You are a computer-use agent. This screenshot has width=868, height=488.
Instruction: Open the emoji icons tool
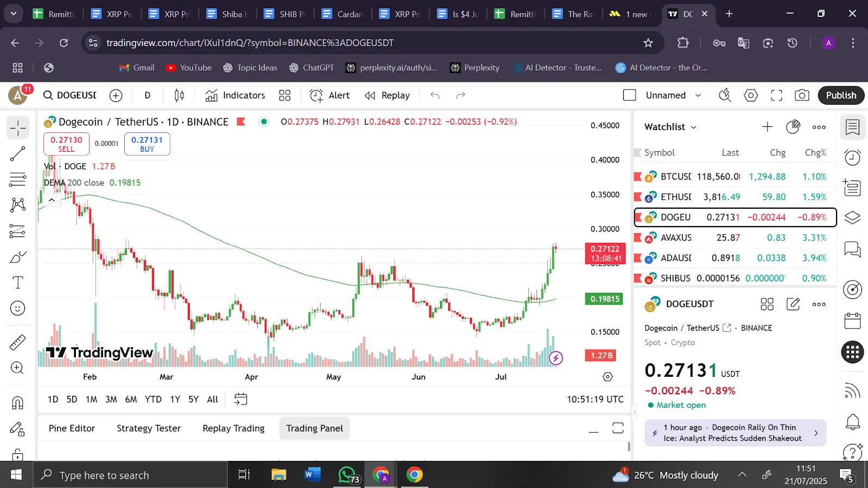click(x=18, y=308)
